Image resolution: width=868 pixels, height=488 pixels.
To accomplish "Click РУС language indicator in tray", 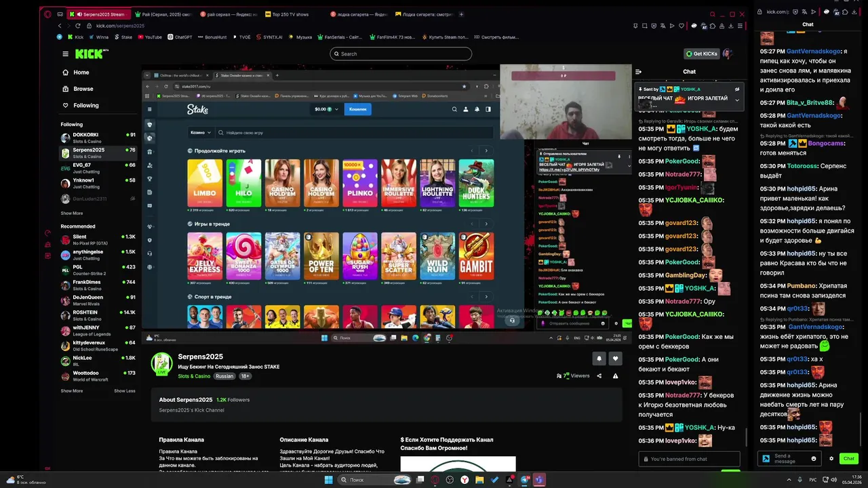I will [813, 480].
